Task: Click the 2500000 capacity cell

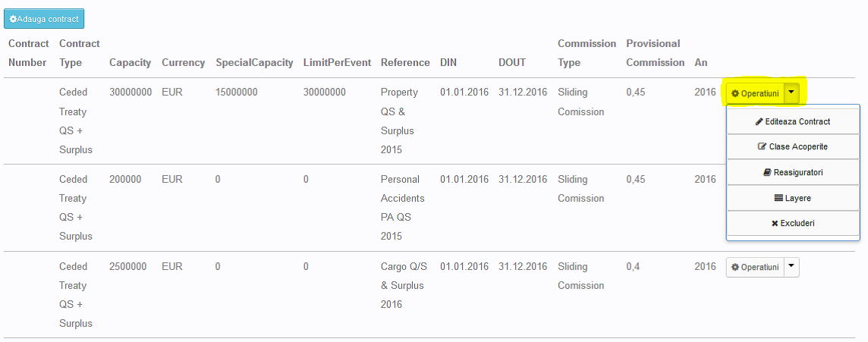Action: click(128, 267)
